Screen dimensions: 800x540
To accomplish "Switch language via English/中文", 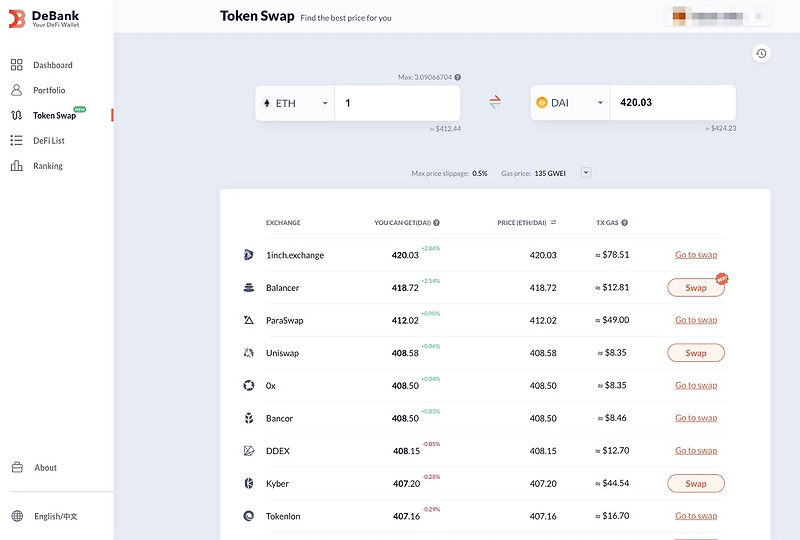I will point(56,516).
